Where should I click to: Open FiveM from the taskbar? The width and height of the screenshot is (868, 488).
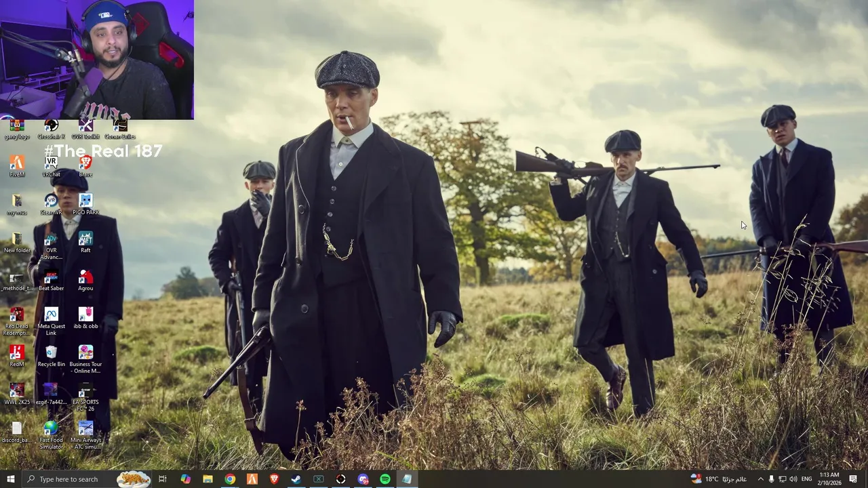tap(252, 479)
